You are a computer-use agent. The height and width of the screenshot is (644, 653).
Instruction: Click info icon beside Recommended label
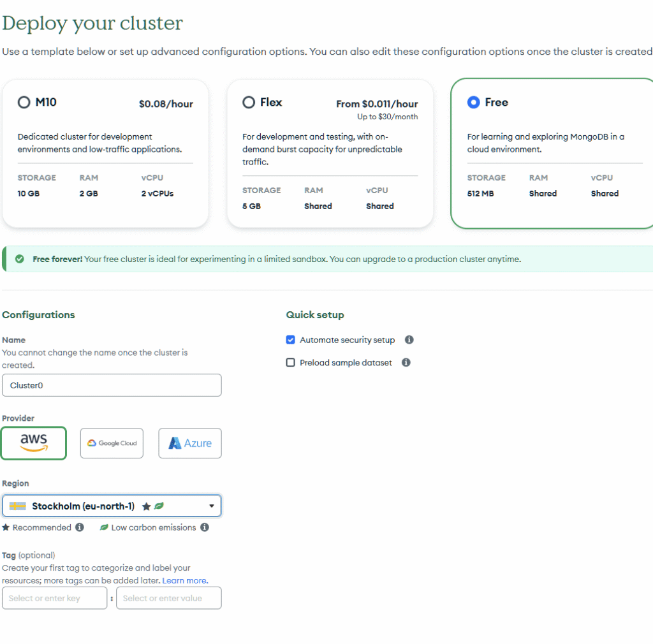pyautogui.click(x=80, y=527)
